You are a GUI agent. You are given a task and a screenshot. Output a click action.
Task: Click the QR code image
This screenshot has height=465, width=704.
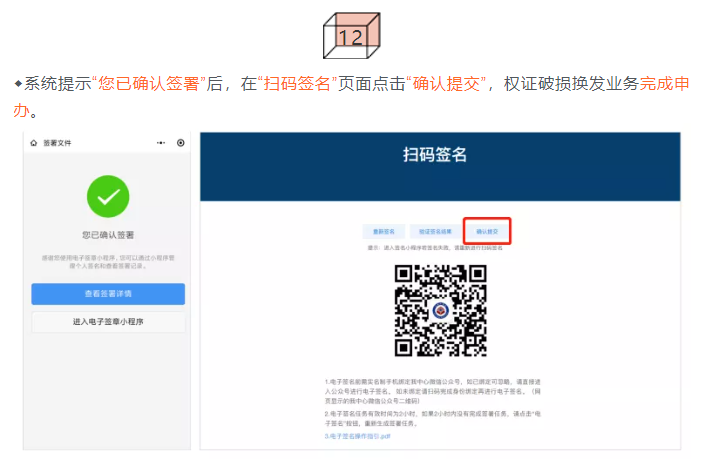pyautogui.click(x=440, y=310)
